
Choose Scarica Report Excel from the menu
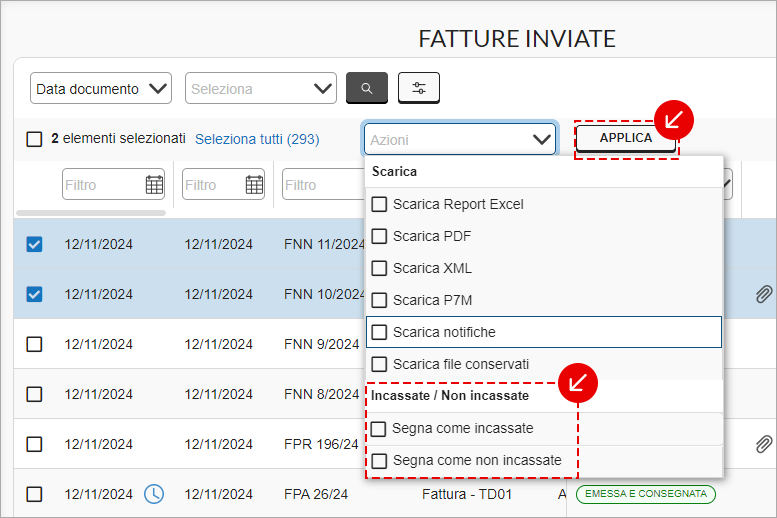[x=457, y=204]
